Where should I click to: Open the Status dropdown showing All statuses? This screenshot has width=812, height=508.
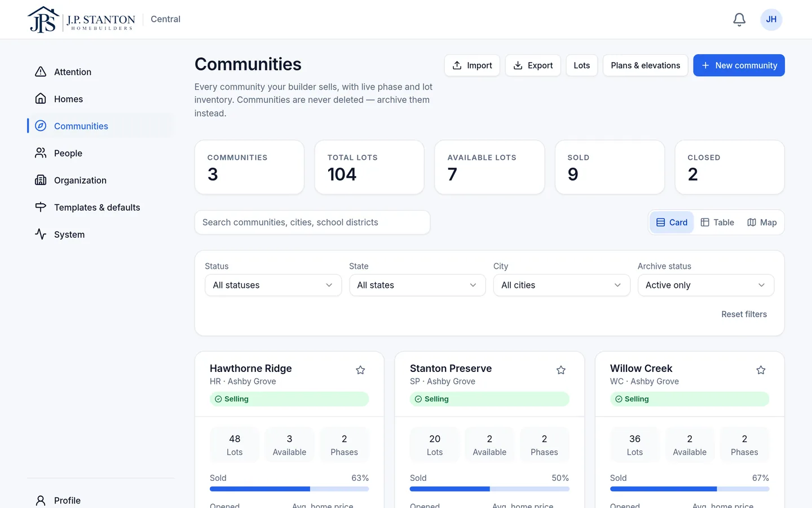point(273,285)
